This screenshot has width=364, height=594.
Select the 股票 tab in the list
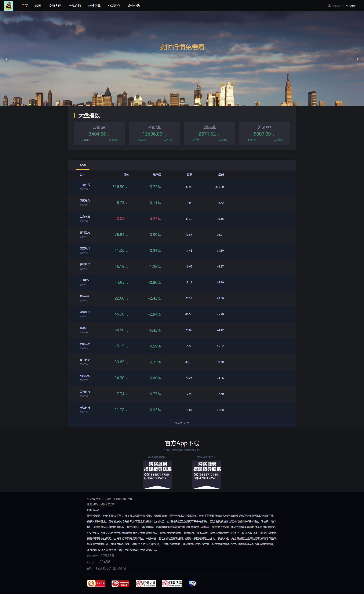point(83,165)
